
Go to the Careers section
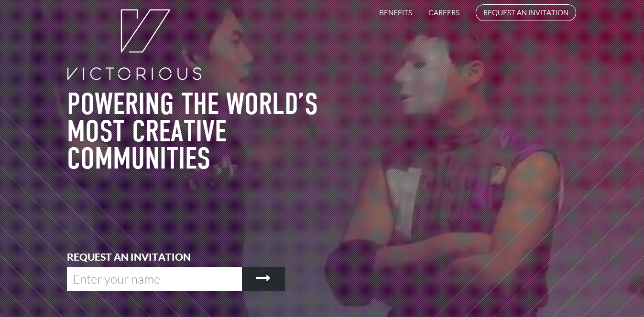point(444,13)
